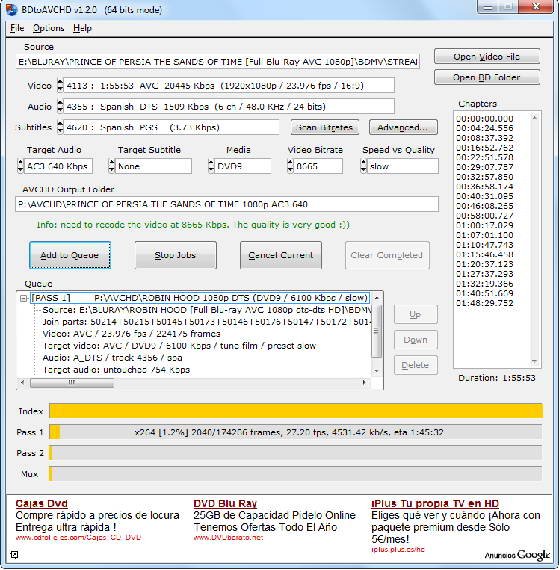The image size is (560, 570).
Task: Select chapter 01:48:29.752
Action: coord(485,303)
